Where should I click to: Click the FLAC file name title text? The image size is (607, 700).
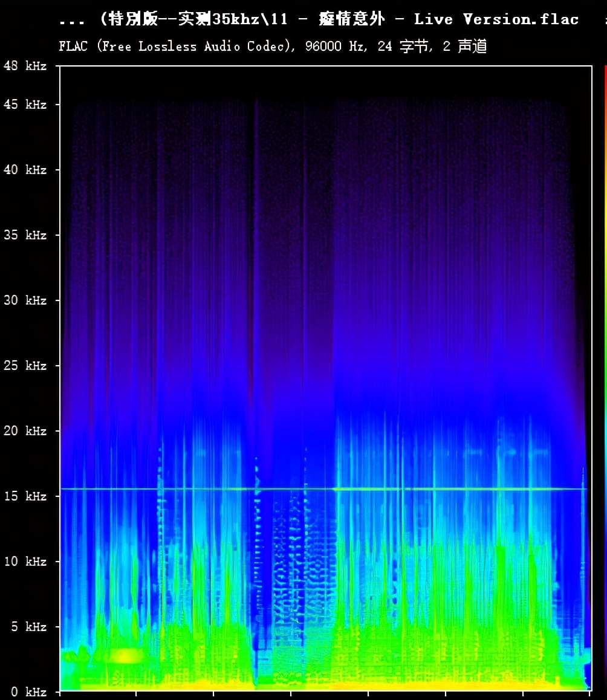coord(319,19)
